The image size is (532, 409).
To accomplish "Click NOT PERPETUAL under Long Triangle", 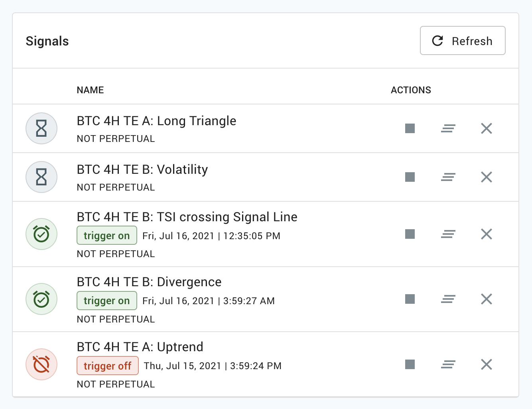I will click(116, 139).
